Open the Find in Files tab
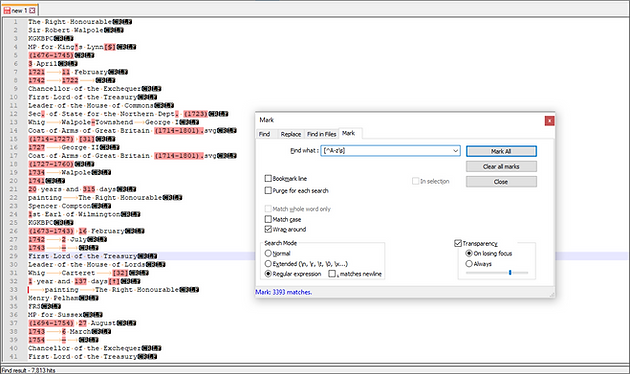 [321, 134]
